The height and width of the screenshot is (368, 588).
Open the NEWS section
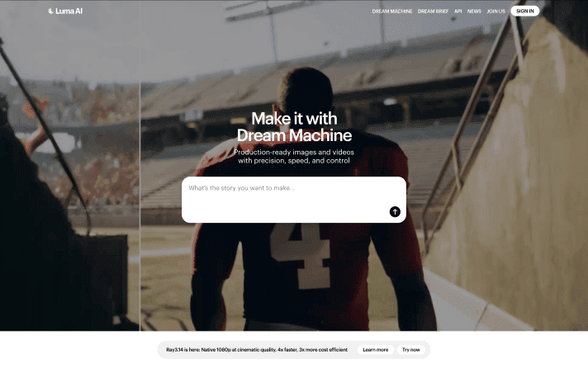474,12
